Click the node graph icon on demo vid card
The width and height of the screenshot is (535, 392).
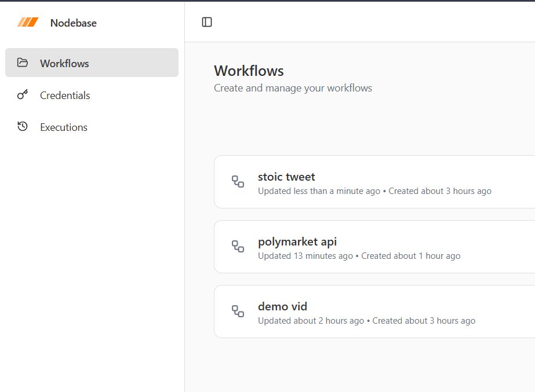point(238,312)
